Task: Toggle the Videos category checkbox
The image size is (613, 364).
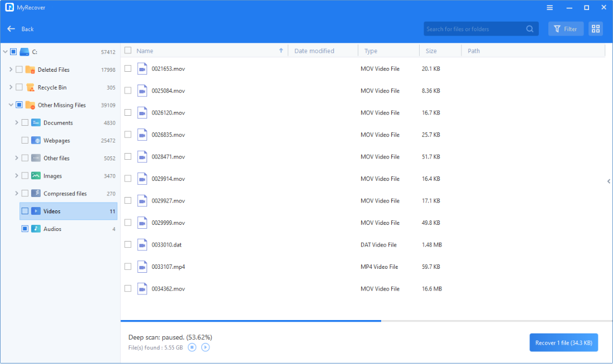Action: tap(25, 211)
